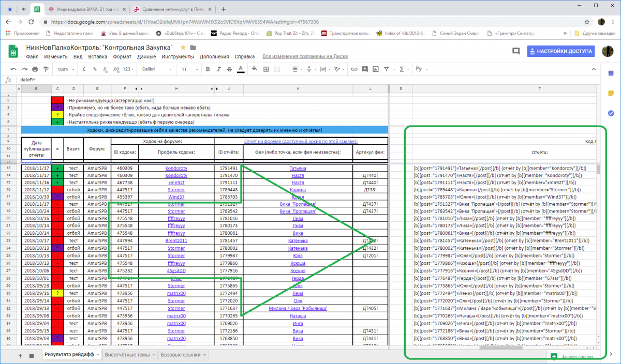
Task: Open the borders tool
Action: tap(267, 69)
